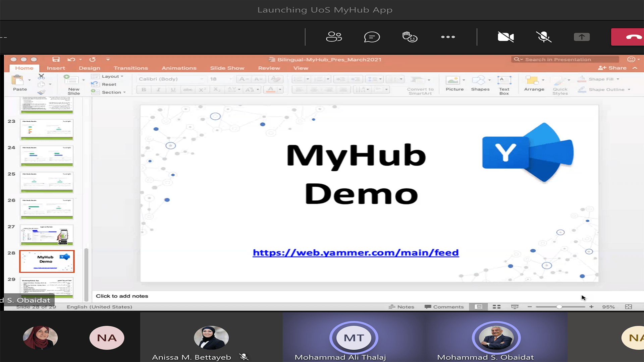Select slide 23 thumbnail
644x362 pixels.
47,130
